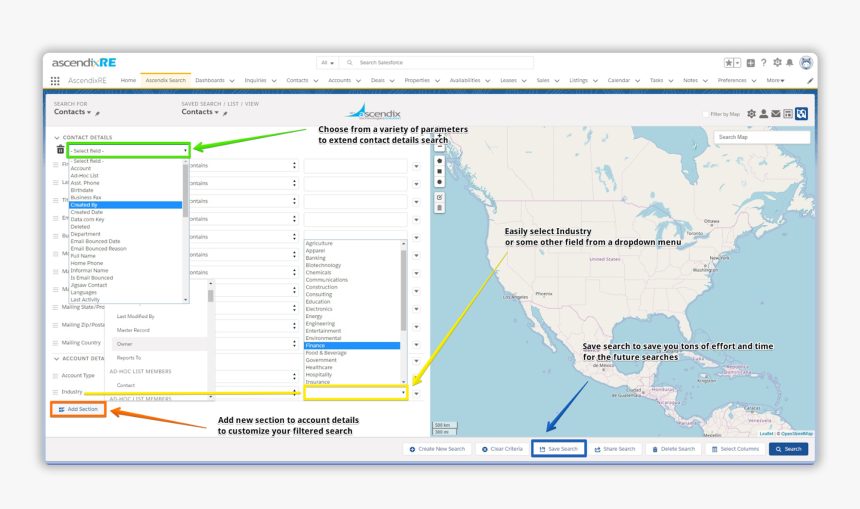Select Owner in the lookup list

(x=159, y=344)
